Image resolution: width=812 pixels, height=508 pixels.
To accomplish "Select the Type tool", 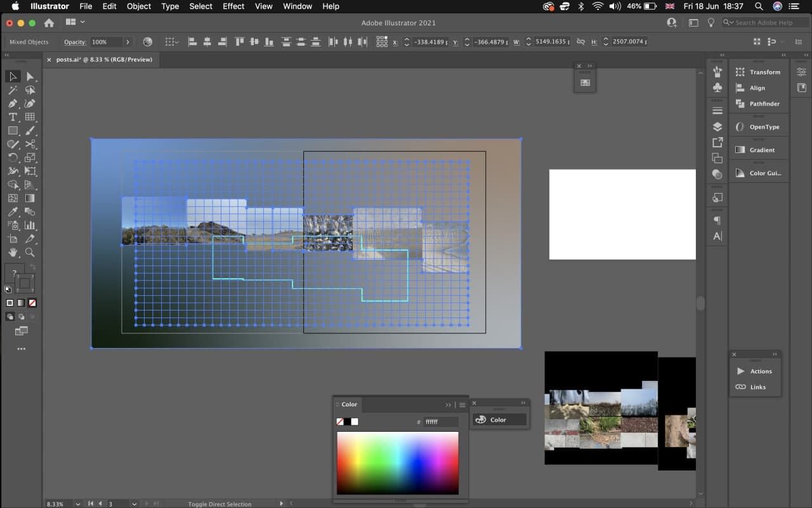I will pos(13,117).
